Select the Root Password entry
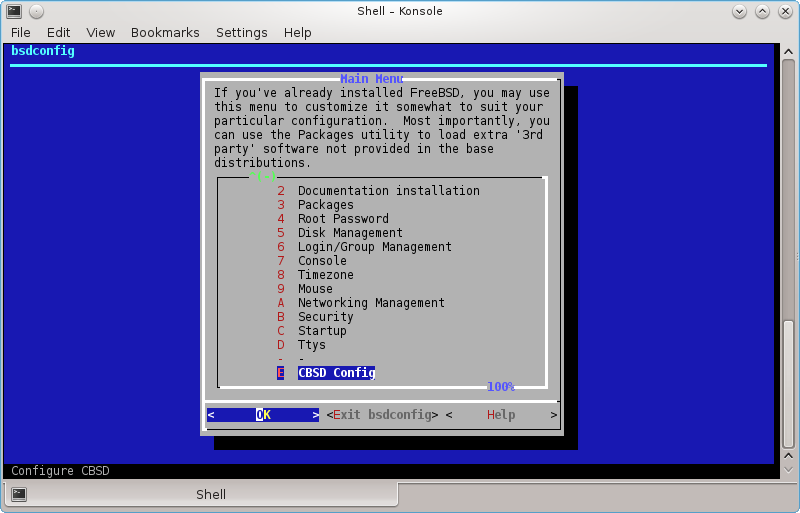Screen dimensions: 800x513 tap(333, 219)
